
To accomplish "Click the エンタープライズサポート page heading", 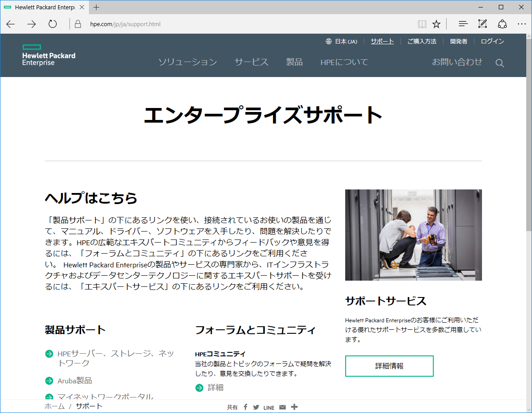I will (x=263, y=115).
